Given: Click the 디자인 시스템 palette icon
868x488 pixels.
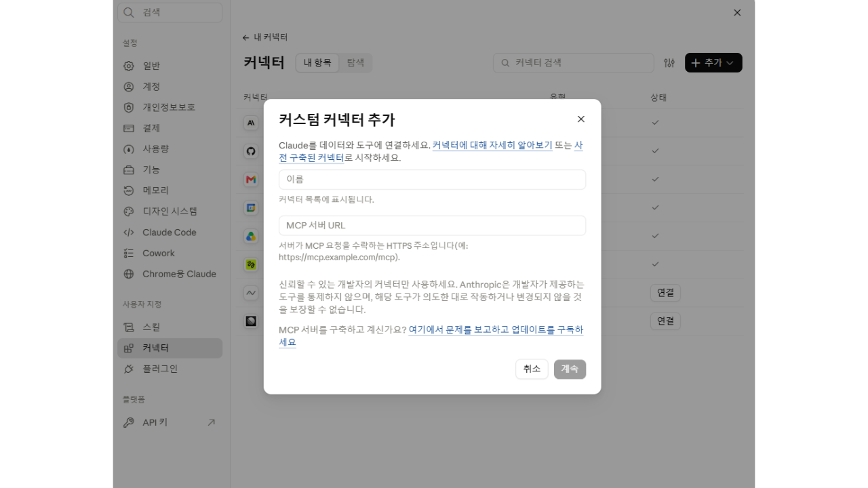Looking at the screenshot, I should click(129, 211).
